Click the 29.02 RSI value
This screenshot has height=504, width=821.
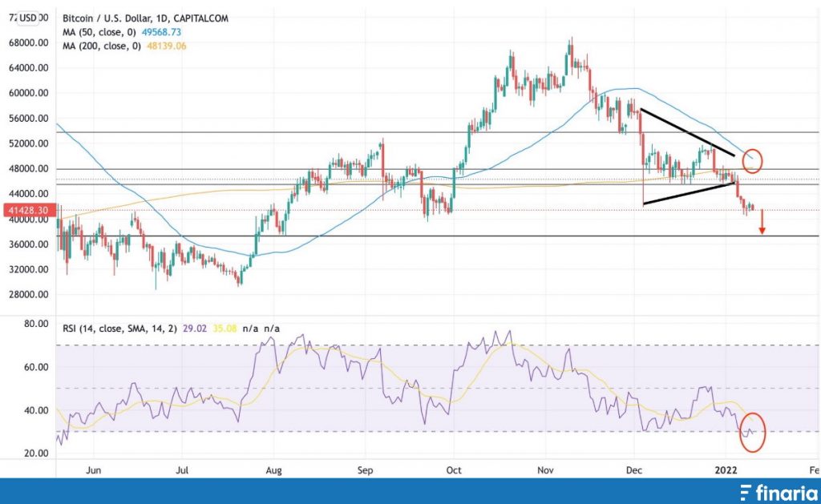(195, 329)
